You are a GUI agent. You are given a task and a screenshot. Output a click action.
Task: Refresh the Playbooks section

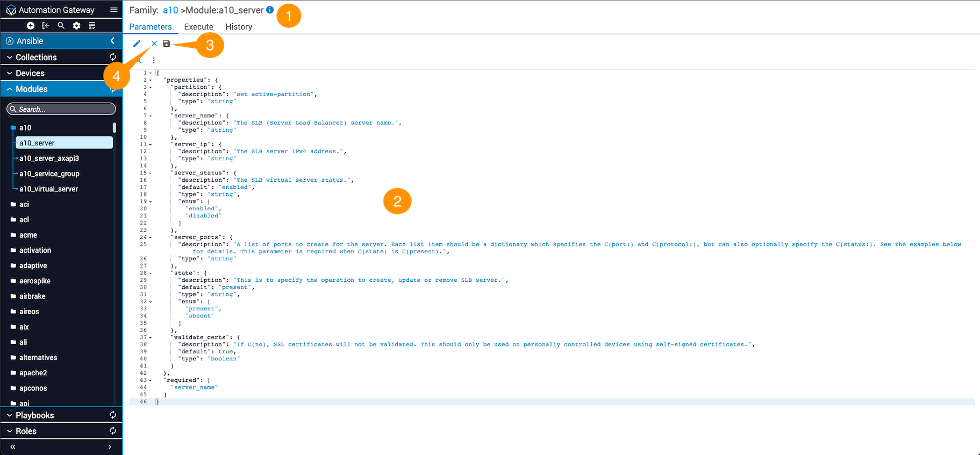[x=113, y=415]
